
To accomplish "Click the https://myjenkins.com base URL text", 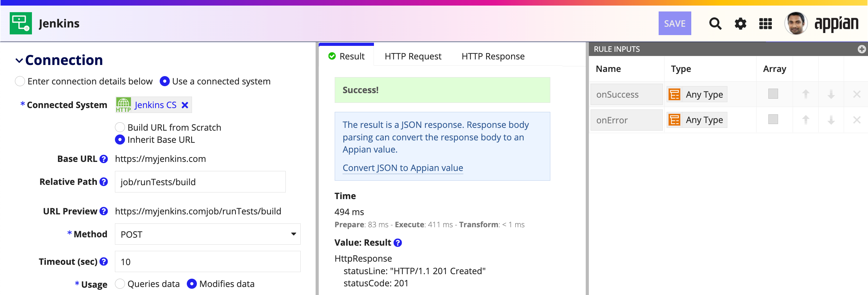I will 160,159.
